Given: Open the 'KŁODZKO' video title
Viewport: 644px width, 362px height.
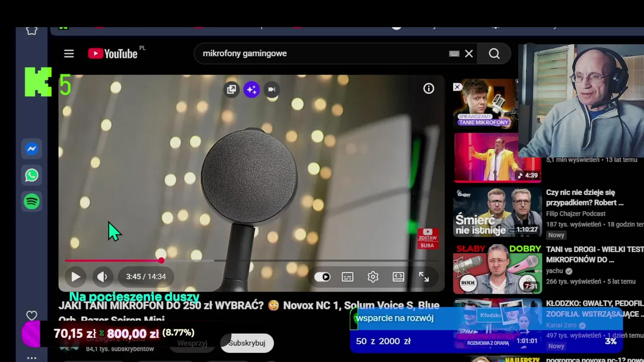Looking at the screenshot, I should (595, 309).
